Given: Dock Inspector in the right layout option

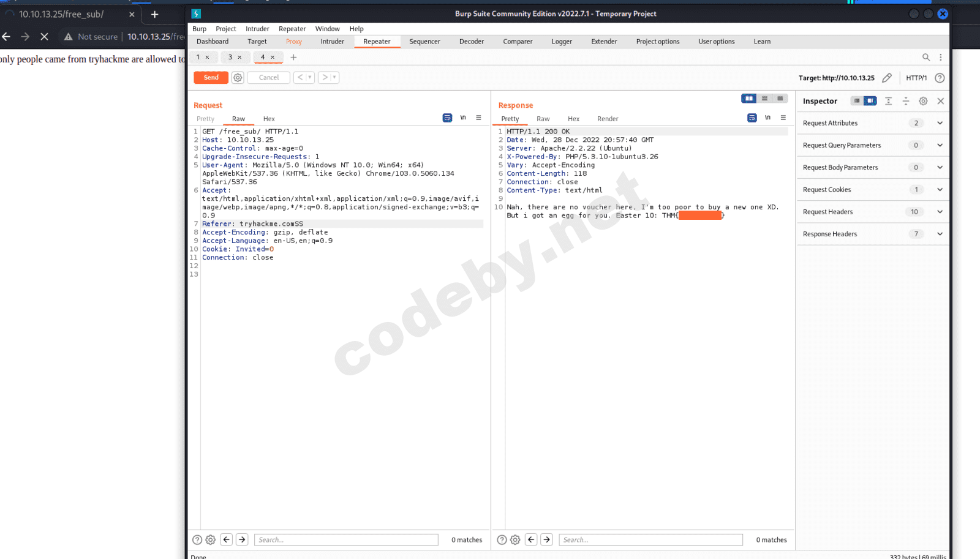Looking at the screenshot, I should click(870, 101).
